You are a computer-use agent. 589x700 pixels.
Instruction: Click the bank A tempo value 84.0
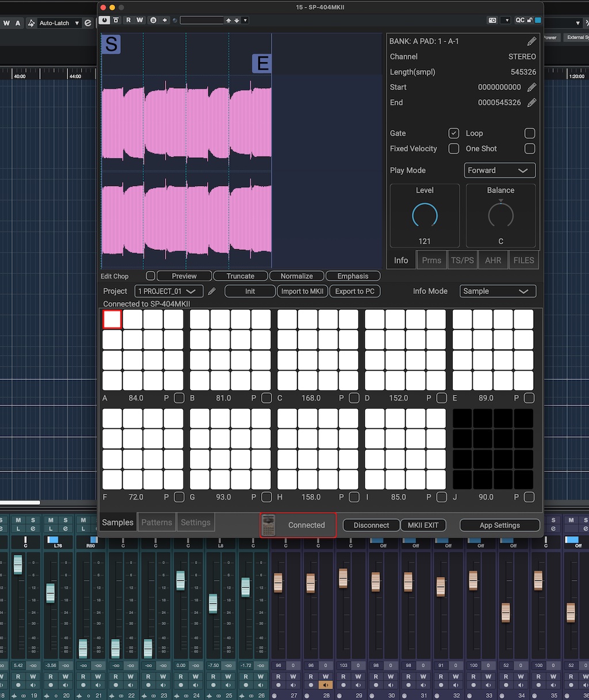(x=136, y=398)
